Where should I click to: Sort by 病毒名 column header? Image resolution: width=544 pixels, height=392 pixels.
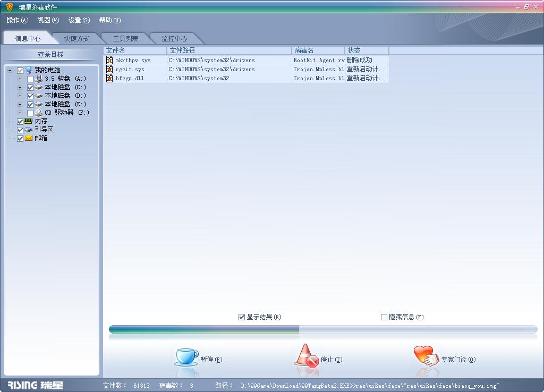[x=319, y=50]
